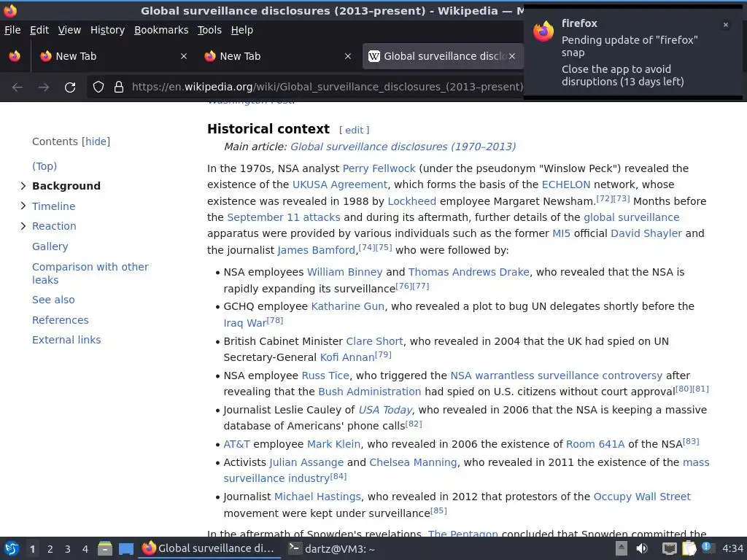747x560 pixels.
Task: Select the Global surveillance disclosures tab
Action: [x=442, y=56]
